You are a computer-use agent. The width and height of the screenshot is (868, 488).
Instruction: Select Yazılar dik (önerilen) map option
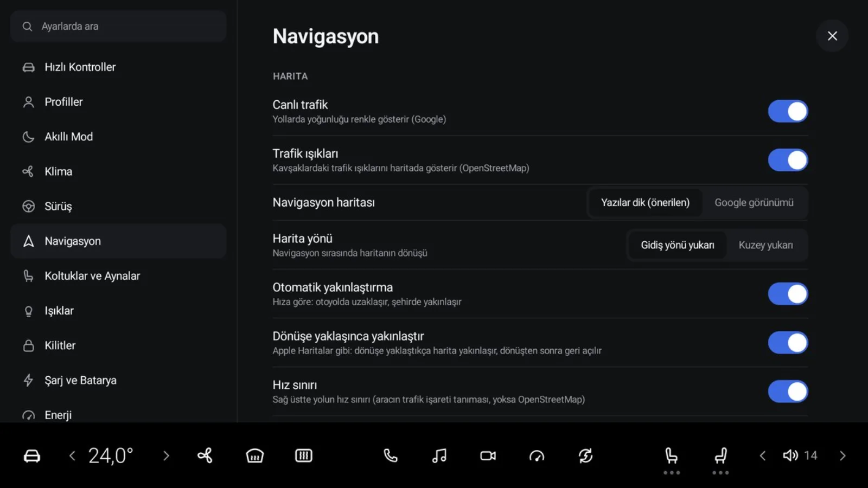pos(645,202)
